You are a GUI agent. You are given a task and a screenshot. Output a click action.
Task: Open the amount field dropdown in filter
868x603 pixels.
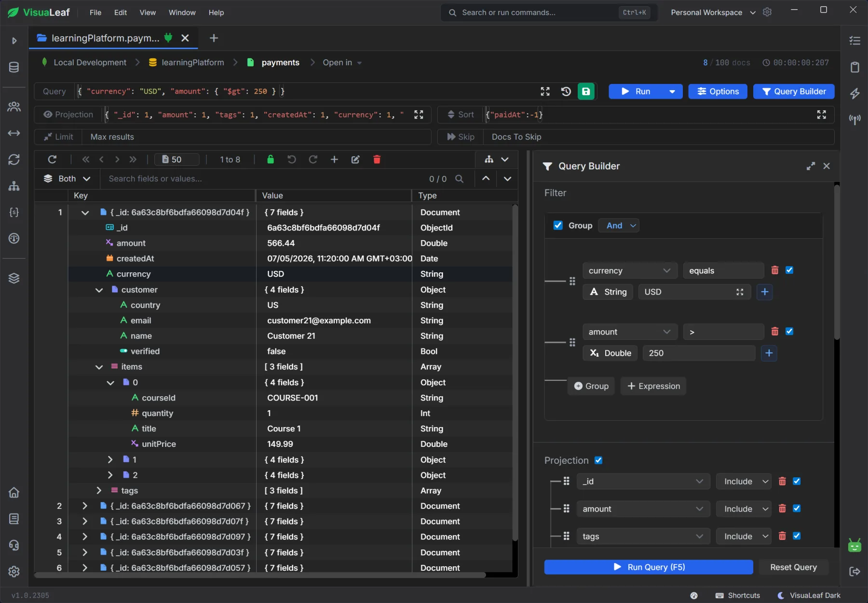click(x=630, y=332)
